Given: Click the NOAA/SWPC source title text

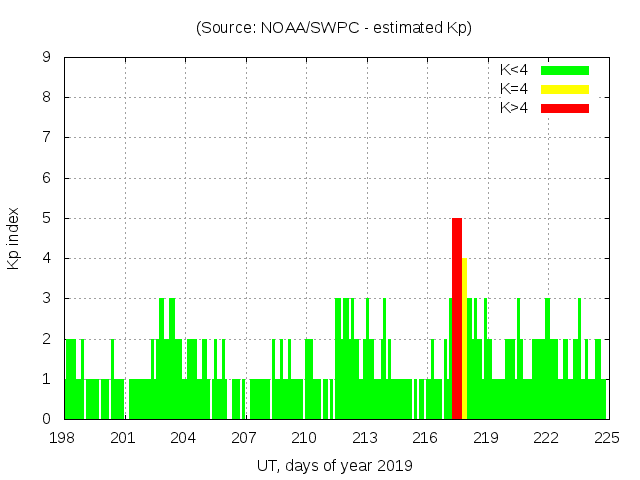Looking at the screenshot, I should (334, 28).
